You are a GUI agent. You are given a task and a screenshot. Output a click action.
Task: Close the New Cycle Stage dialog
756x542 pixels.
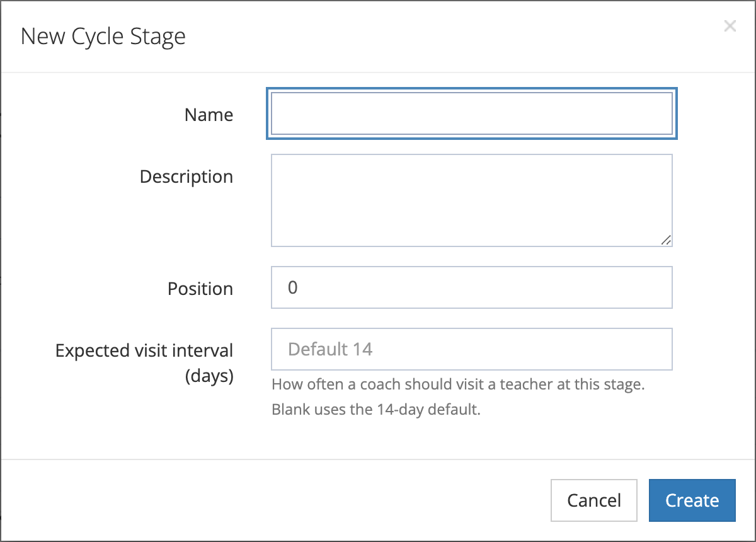tap(730, 26)
